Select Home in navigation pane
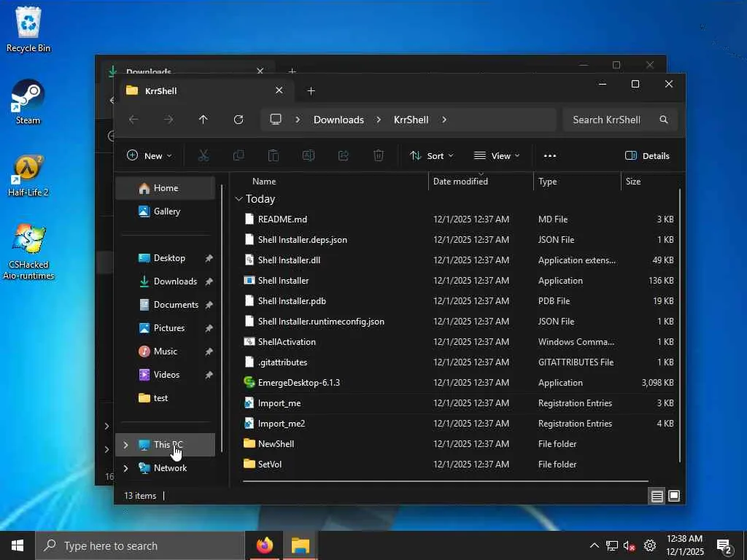The image size is (747, 560). pyautogui.click(x=166, y=188)
